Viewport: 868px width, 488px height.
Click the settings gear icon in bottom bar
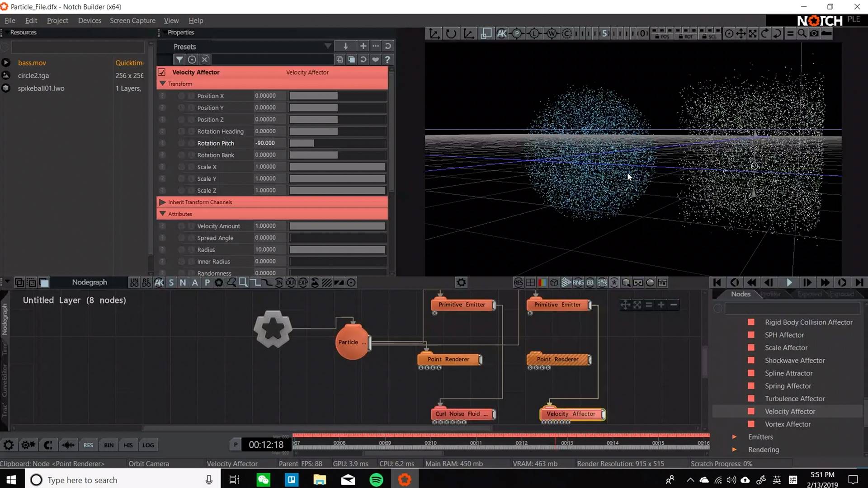click(x=9, y=445)
